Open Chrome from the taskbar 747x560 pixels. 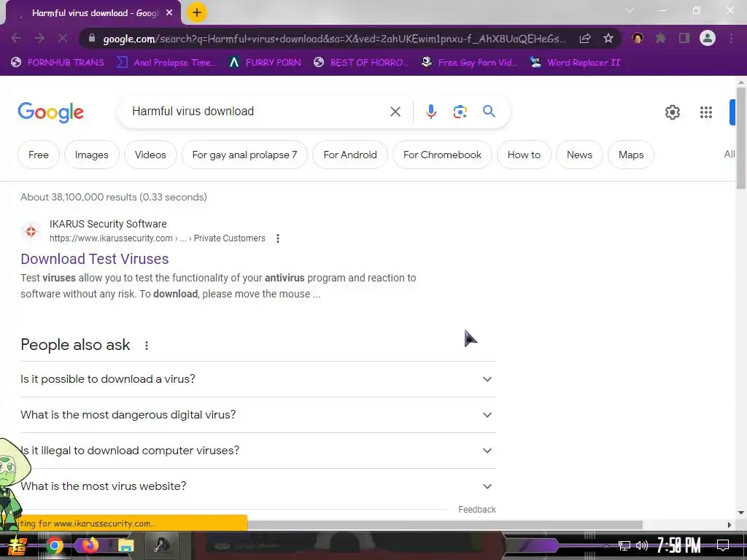click(x=54, y=545)
